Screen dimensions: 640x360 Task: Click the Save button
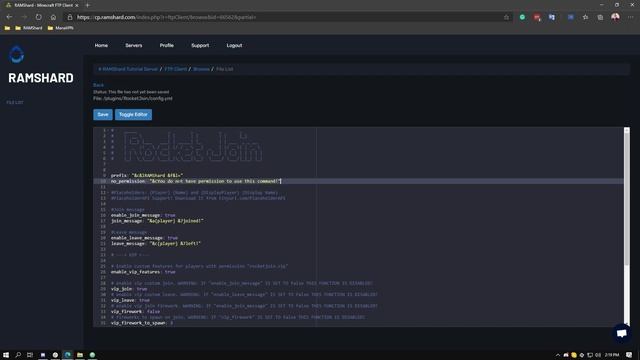(x=103, y=114)
